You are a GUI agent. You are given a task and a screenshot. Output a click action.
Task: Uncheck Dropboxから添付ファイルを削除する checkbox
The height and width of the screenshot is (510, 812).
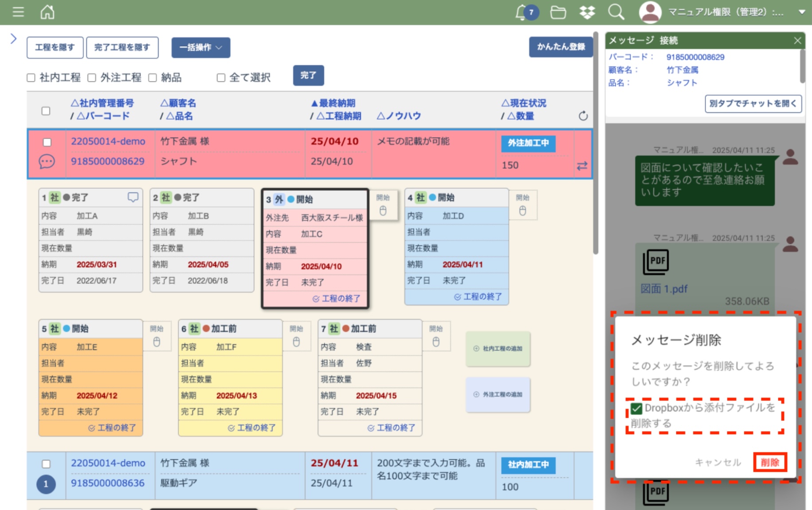tap(636, 408)
